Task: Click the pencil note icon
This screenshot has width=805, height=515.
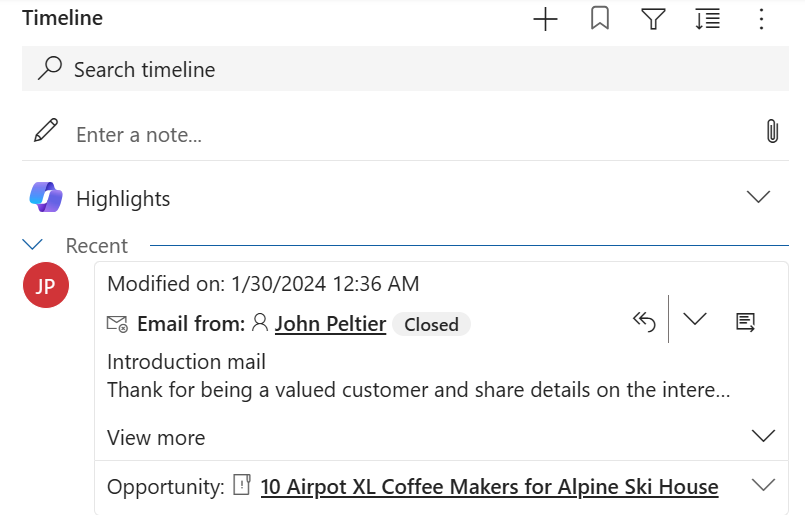Action: 46,132
